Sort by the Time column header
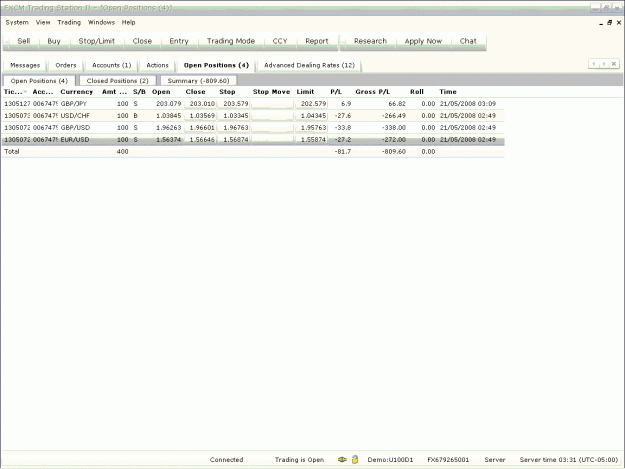 tap(448, 92)
